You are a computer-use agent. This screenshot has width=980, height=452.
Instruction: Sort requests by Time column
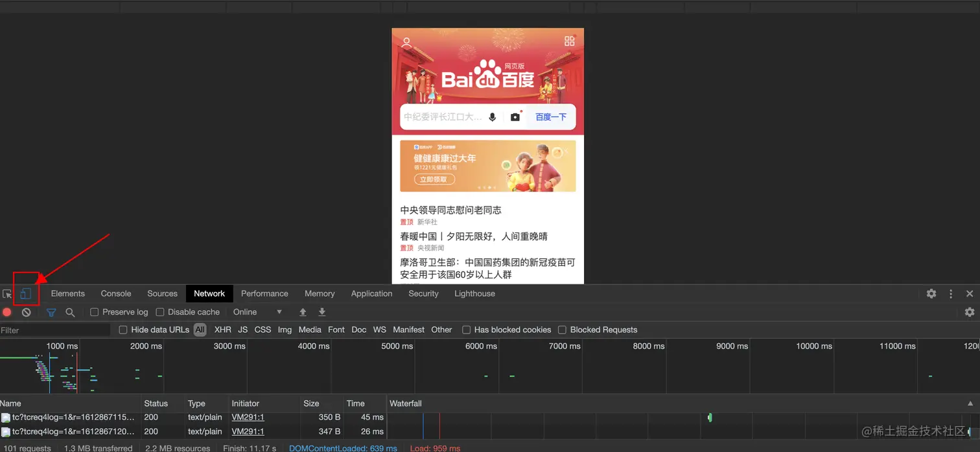coord(365,403)
